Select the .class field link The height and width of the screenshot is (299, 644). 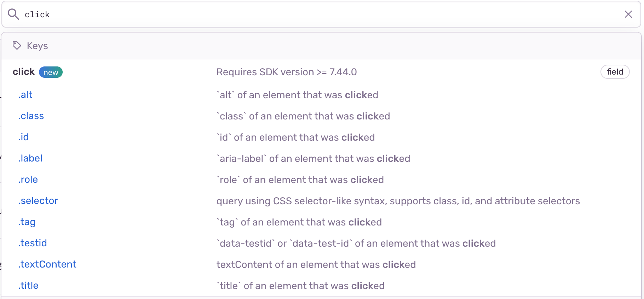tap(31, 116)
